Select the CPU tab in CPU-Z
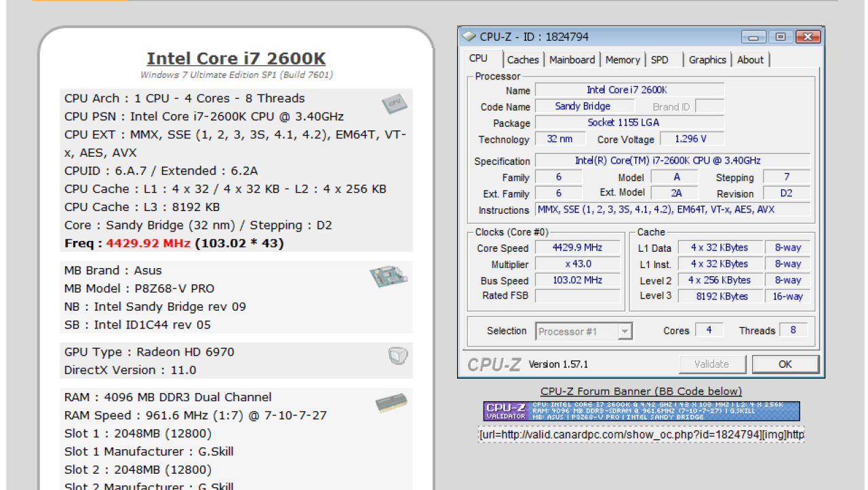 pyautogui.click(x=478, y=58)
